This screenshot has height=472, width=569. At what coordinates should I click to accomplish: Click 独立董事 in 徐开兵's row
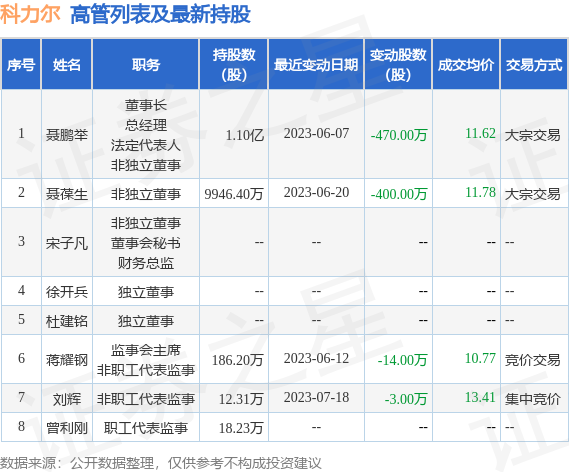(146, 292)
